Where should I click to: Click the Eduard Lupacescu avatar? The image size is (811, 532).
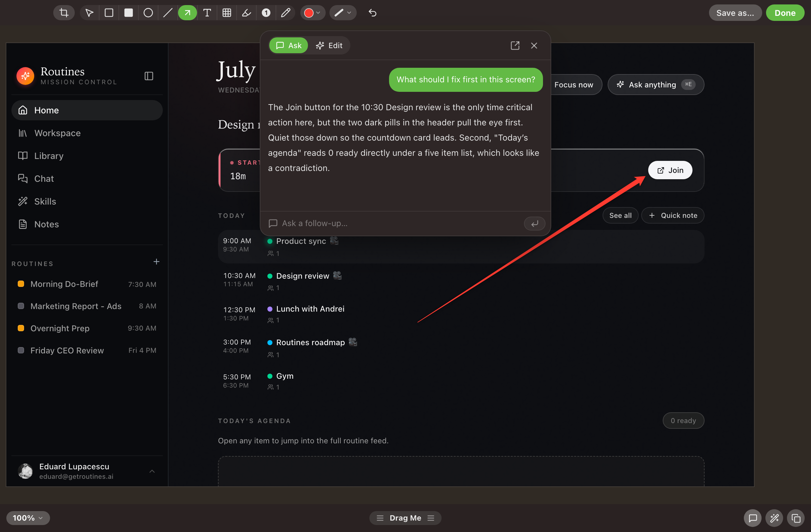(x=25, y=472)
